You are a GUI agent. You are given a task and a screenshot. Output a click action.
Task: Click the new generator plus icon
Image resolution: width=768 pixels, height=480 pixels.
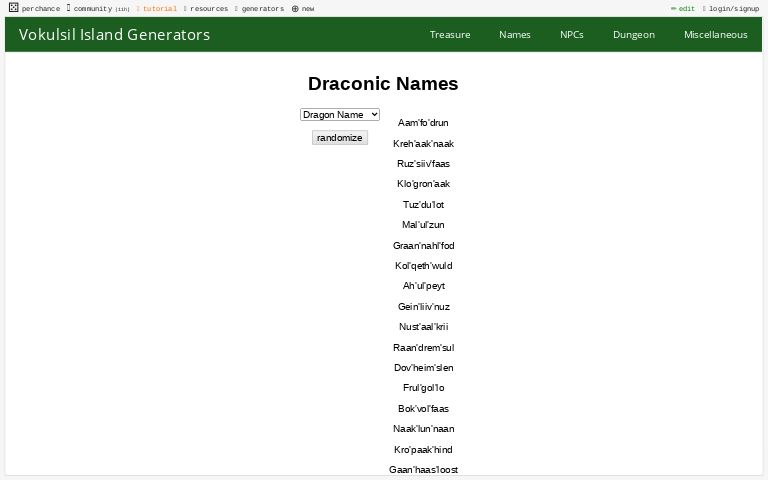pos(295,8)
